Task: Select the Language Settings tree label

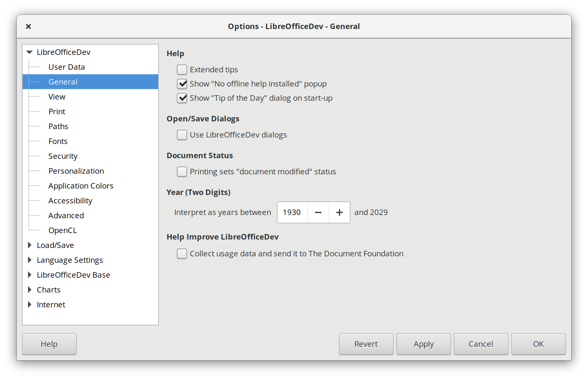Action: 70,260
